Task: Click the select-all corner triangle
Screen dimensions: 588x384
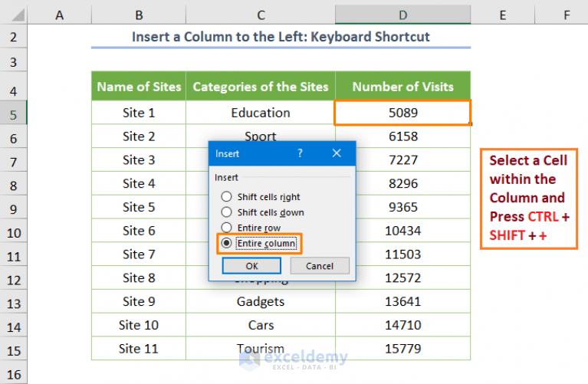Action: [x=18, y=15]
